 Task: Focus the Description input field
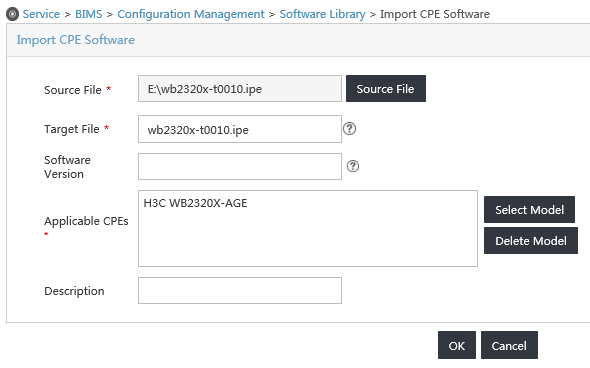[x=240, y=290]
